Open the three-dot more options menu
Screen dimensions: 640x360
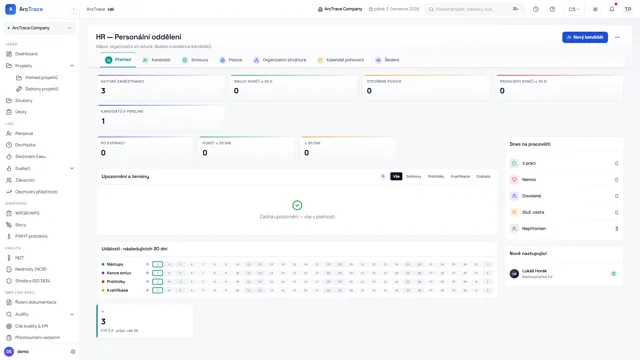pos(617,37)
